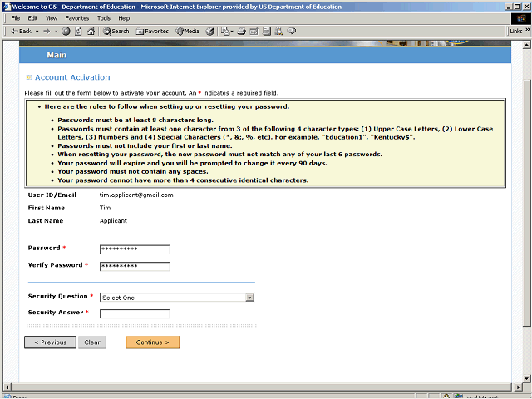Click the Account Activation heading bullet icon
Image resolution: width=532 pixels, height=399 pixels.
pyautogui.click(x=29, y=77)
